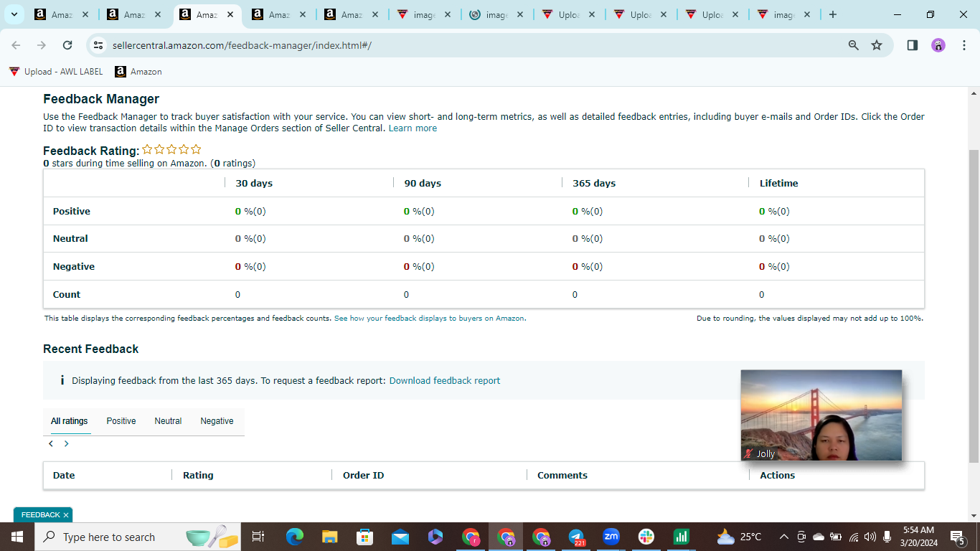The image size is (980, 551).
Task: Open the Wi-Fi network tray icon
Action: 854,537
